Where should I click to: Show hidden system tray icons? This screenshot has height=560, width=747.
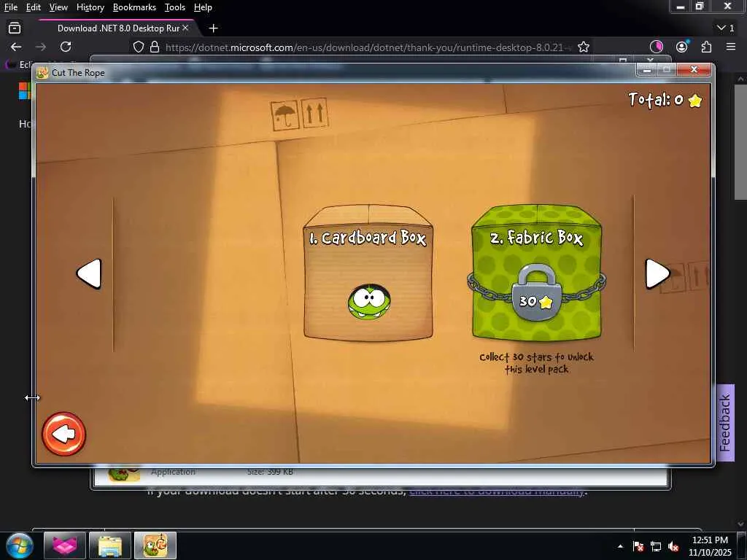point(620,546)
